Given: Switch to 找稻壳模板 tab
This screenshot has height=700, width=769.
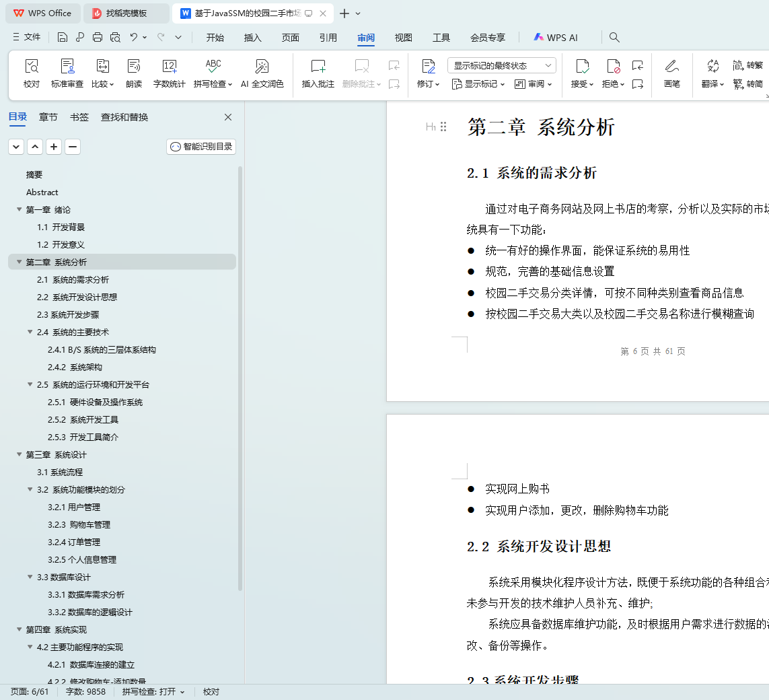Looking at the screenshot, I should coord(126,13).
